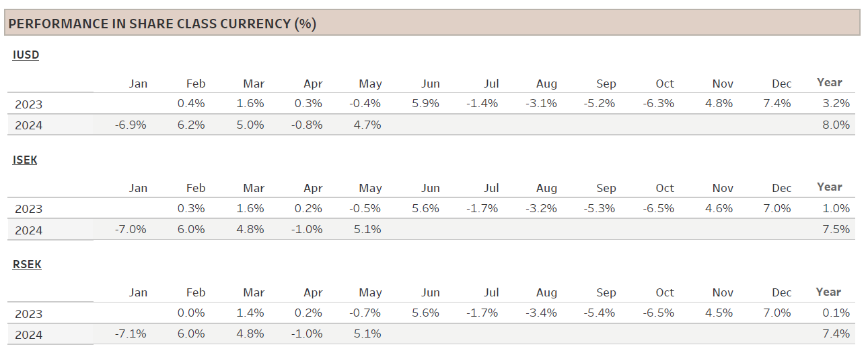Click the 2024 row label in RSEK table
The height and width of the screenshot is (351, 868).
pos(28,335)
